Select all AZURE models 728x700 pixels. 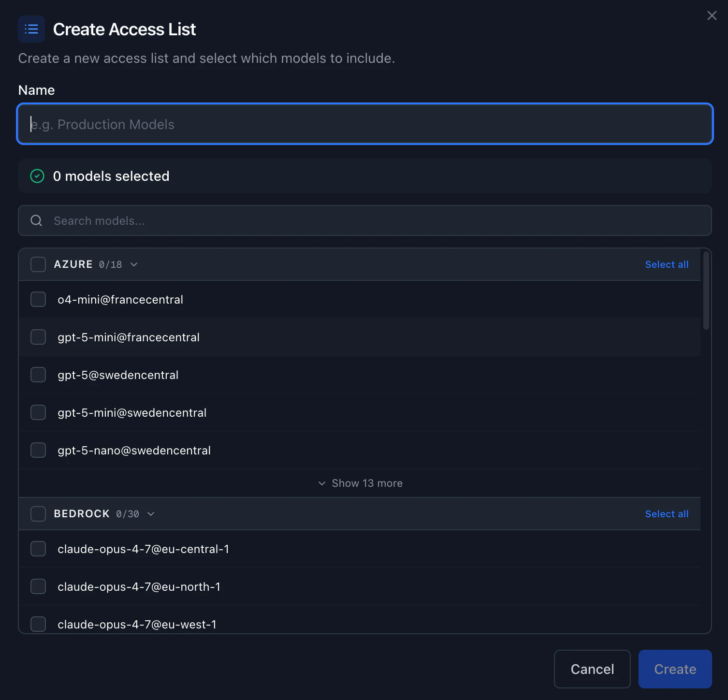click(667, 264)
